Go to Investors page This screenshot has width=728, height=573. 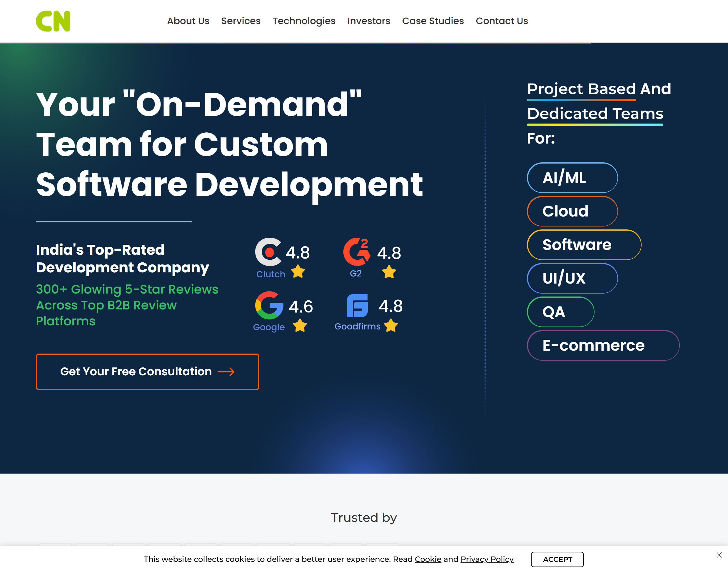pyautogui.click(x=368, y=21)
